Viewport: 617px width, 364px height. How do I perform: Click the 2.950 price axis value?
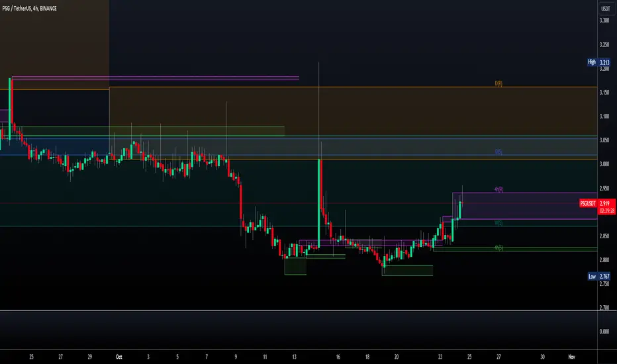pos(604,189)
